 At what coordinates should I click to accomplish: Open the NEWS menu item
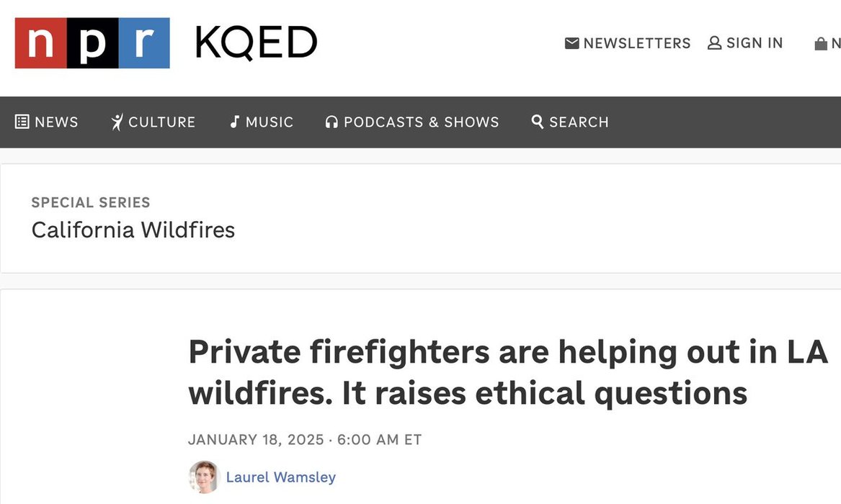(56, 122)
